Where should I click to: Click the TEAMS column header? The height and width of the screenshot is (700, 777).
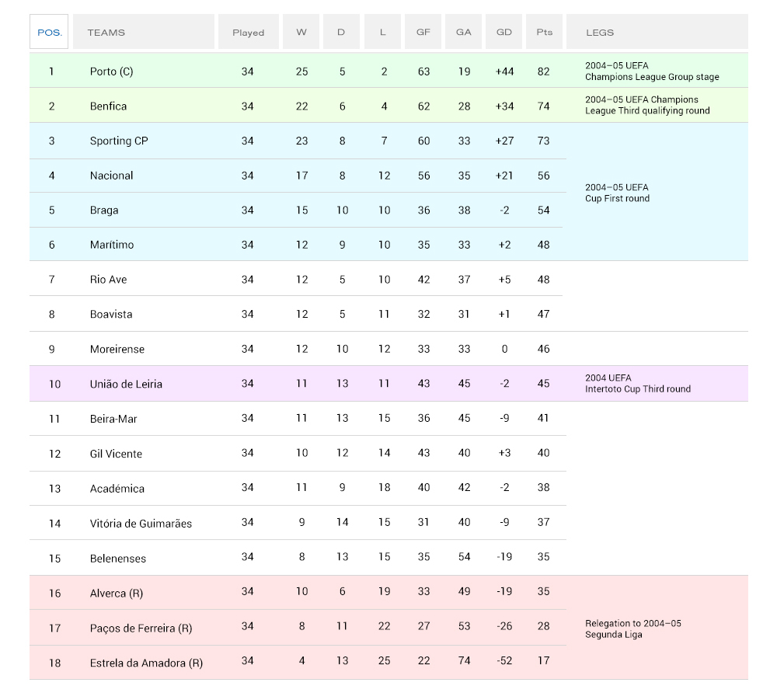click(x=106, y=33)
